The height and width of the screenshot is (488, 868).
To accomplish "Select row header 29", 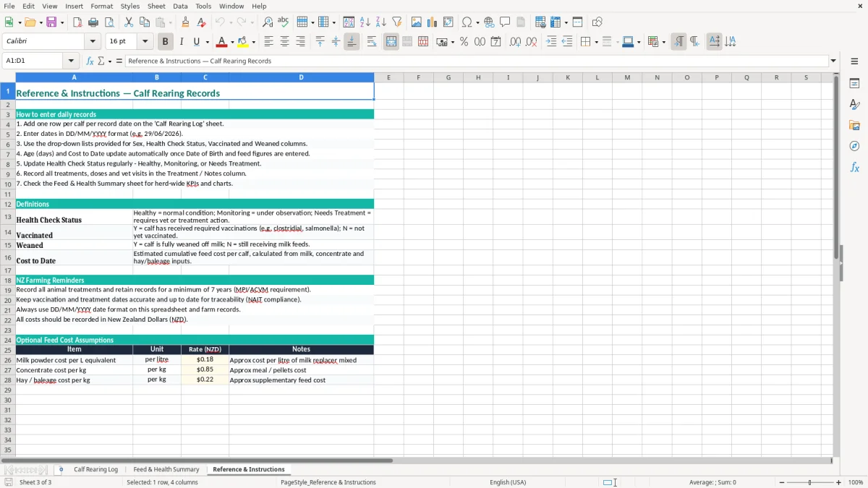I will (8, 390).
